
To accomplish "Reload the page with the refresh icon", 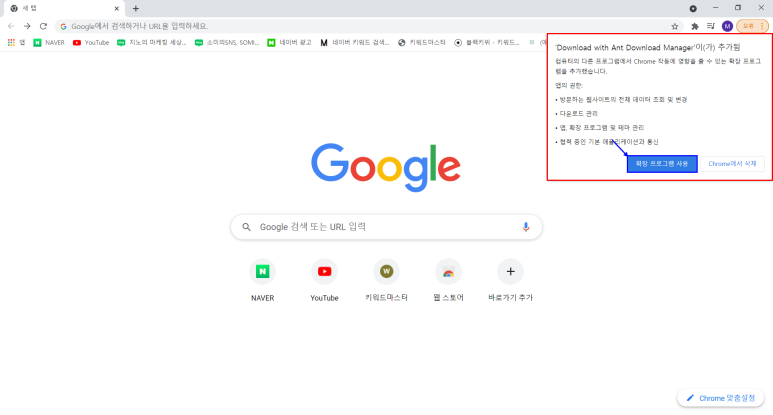I will [x=43, y=26].
